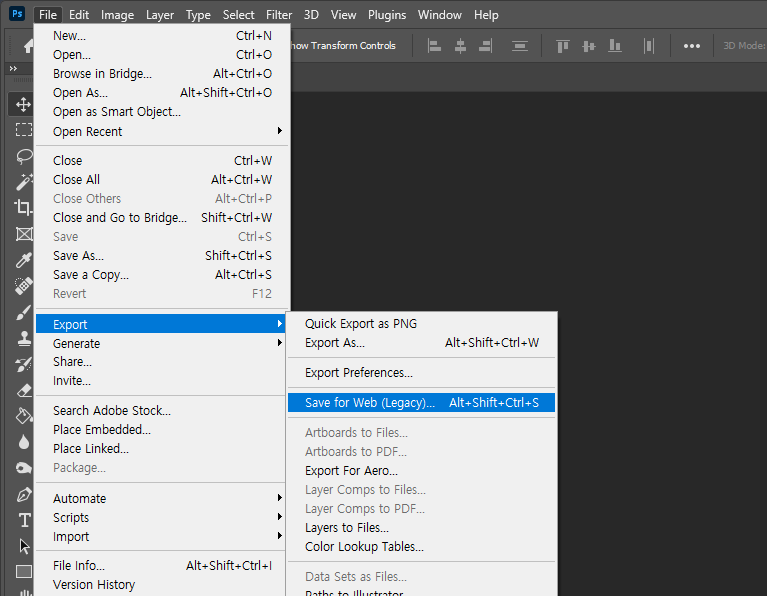Image resolution: width=767 pixels, height=596 pixels.
Task: Select the Eyedropper tool
Action: pyautogui.click(x=23, y=260)
